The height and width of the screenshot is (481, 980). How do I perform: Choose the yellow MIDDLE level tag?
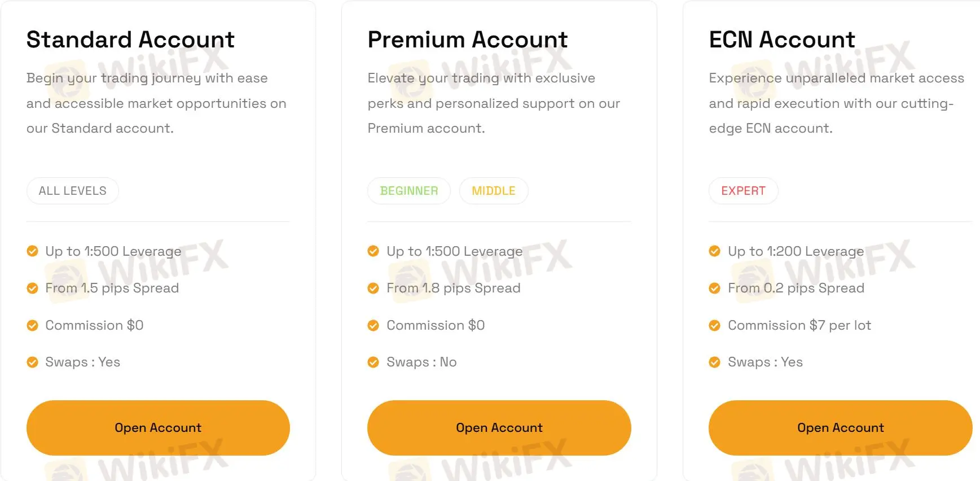(x=494, y=191)
